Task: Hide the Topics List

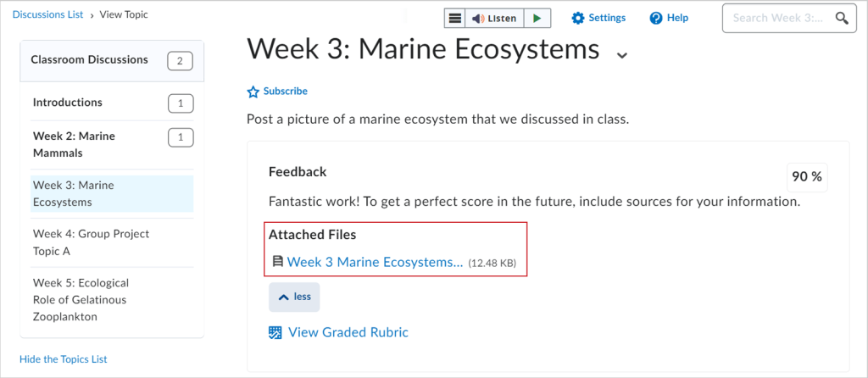Action: (64, 359)
